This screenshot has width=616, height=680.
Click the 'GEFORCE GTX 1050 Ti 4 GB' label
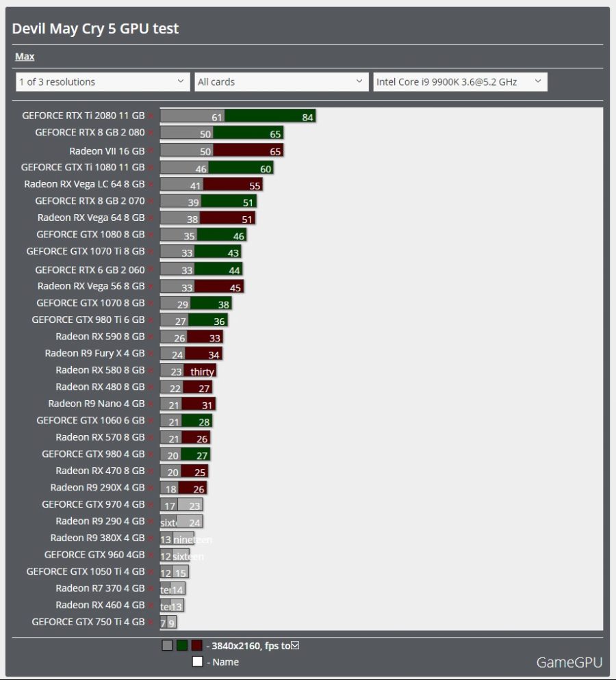(x=86, y=571)
